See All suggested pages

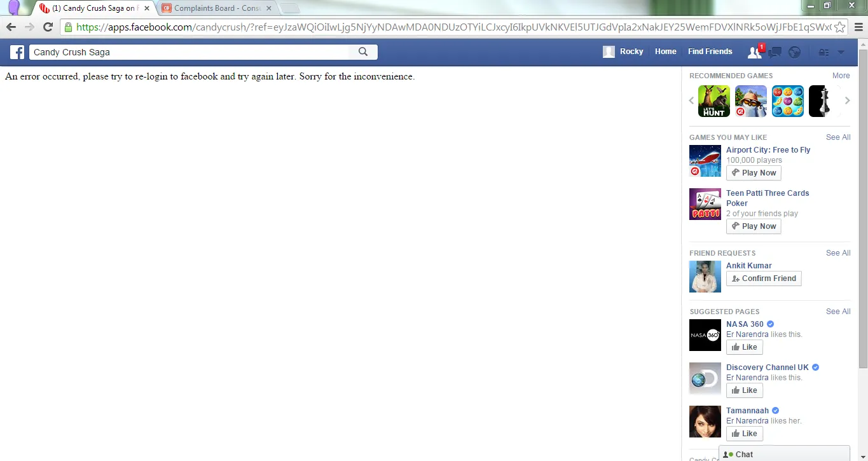tap(838, 312)
